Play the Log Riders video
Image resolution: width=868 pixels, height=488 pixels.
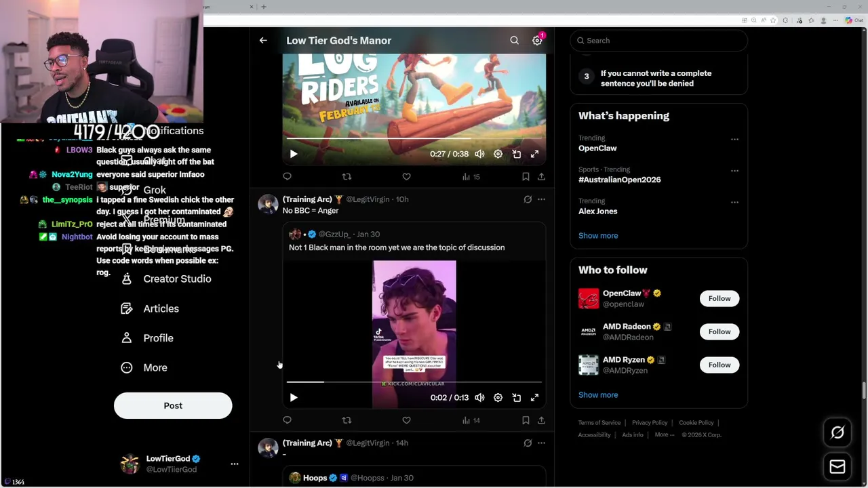294,154
